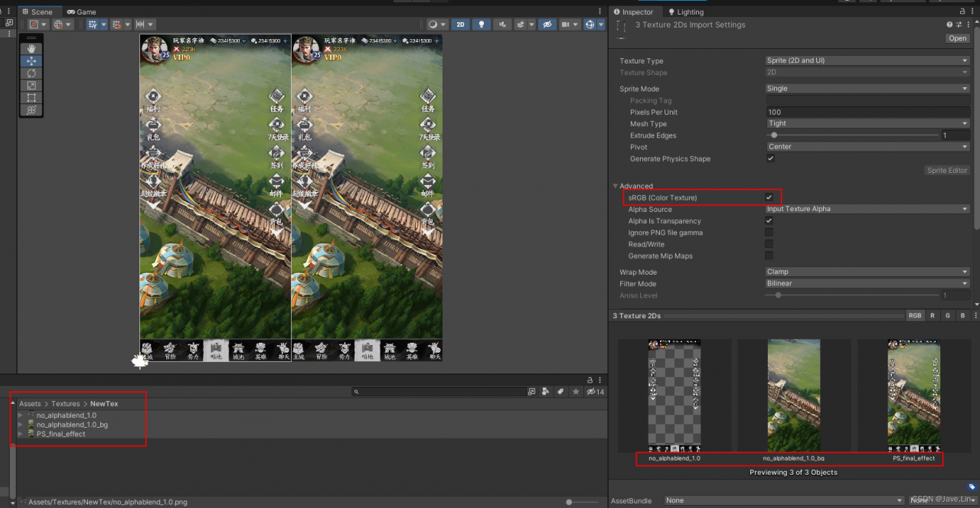
Task: Open the Scene camera settings icon
Action: pos(569,24)
